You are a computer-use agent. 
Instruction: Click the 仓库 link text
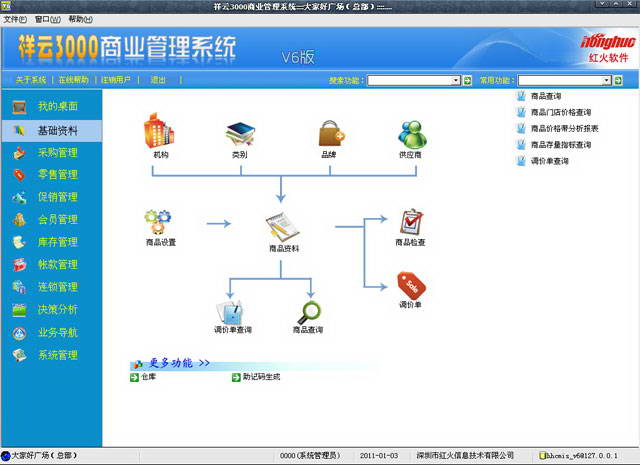pyautogui.click(x=148, y=377)
